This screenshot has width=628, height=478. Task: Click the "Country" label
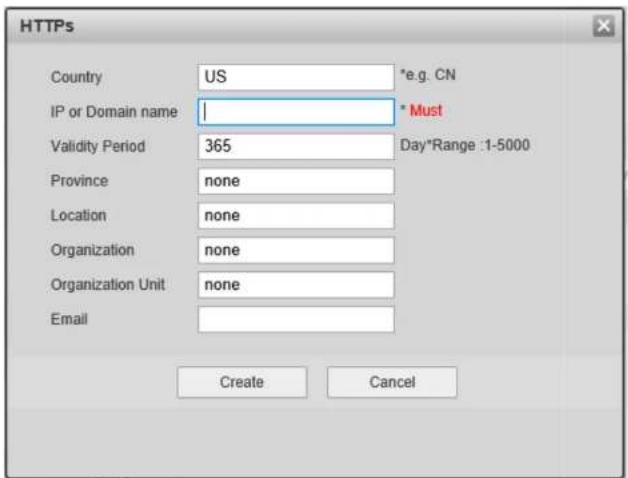coord(76,77)
